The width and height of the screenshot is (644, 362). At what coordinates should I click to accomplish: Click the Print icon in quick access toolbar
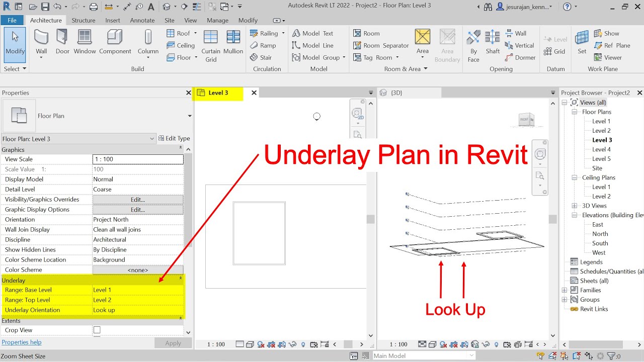(x=94, y=7)
